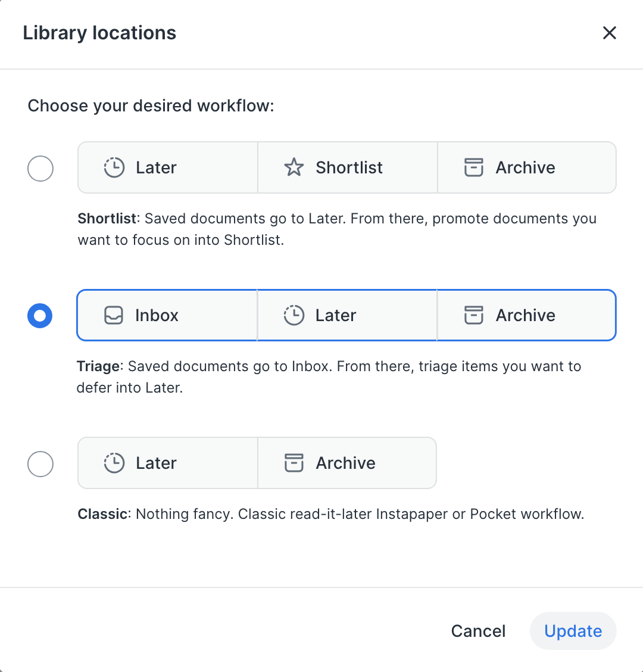
Task: Click the Shortlist star icon
Action: (294, 168)
